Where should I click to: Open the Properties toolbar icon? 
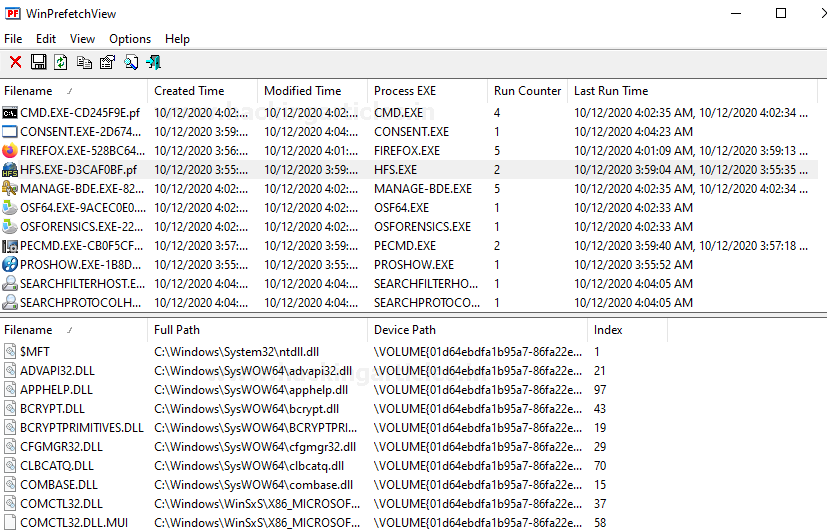pos(107,62)
